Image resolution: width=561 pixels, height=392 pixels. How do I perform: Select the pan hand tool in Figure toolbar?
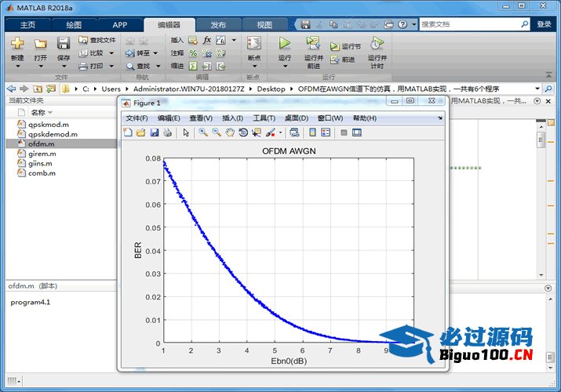[x=230, y=132]
